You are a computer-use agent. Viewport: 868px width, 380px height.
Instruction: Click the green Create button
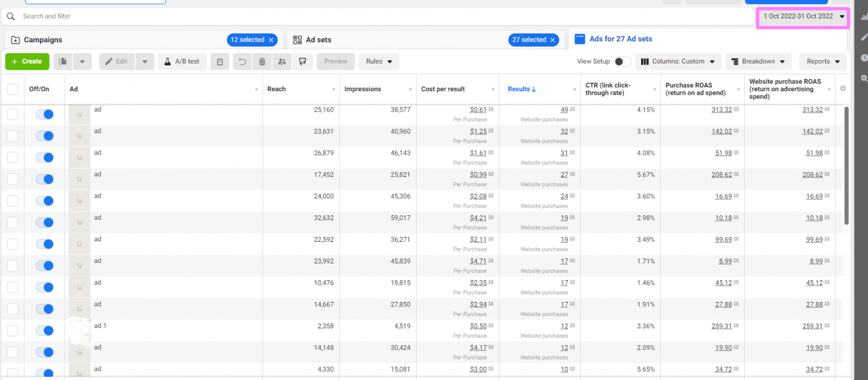(x=27, y=62)
